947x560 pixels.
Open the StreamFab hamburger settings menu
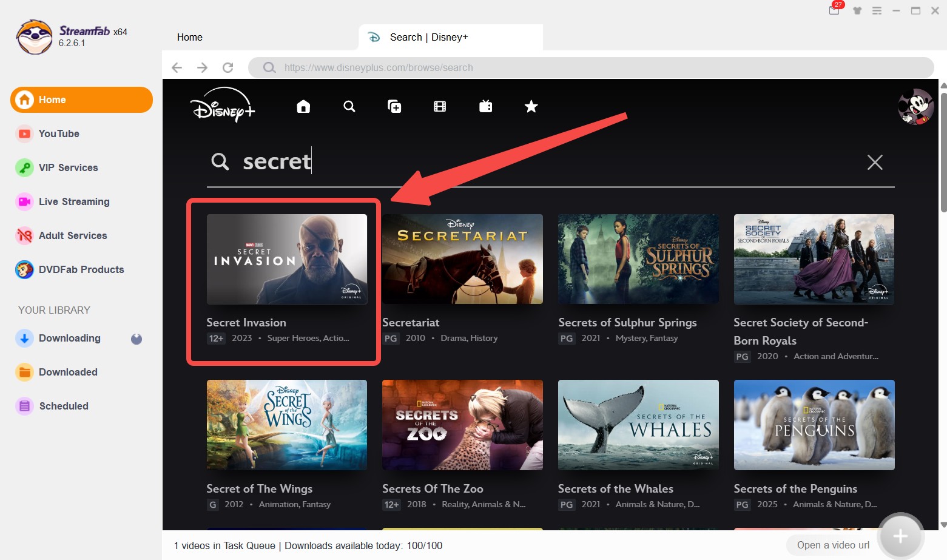click(877, 10)
